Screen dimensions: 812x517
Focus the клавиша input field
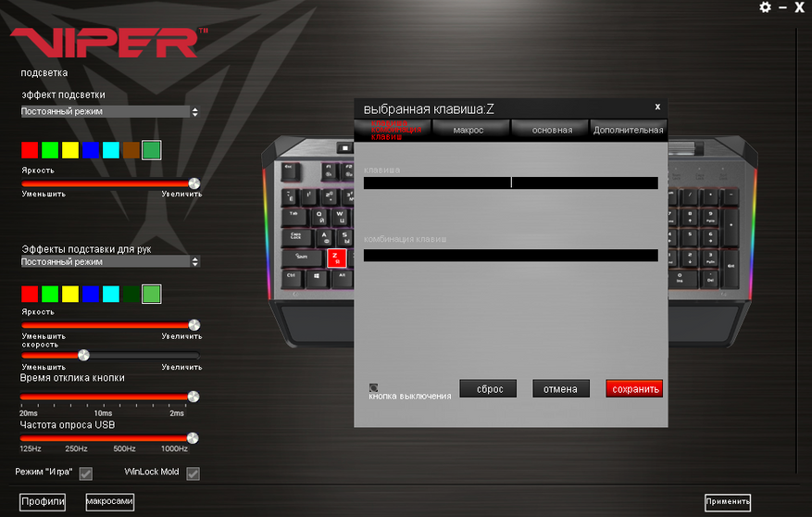pos(510,183)
